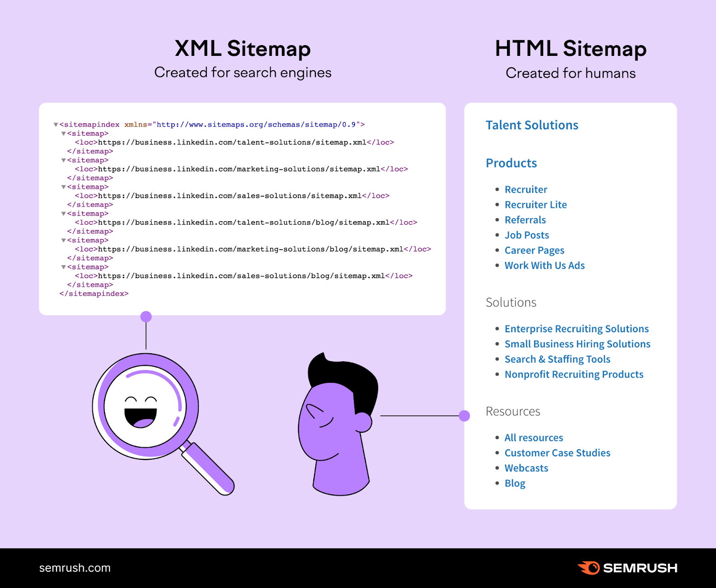The height and width of the screenshot is (588, 716).
Task: Click the Products section heading
Action: tap(511, 163)
